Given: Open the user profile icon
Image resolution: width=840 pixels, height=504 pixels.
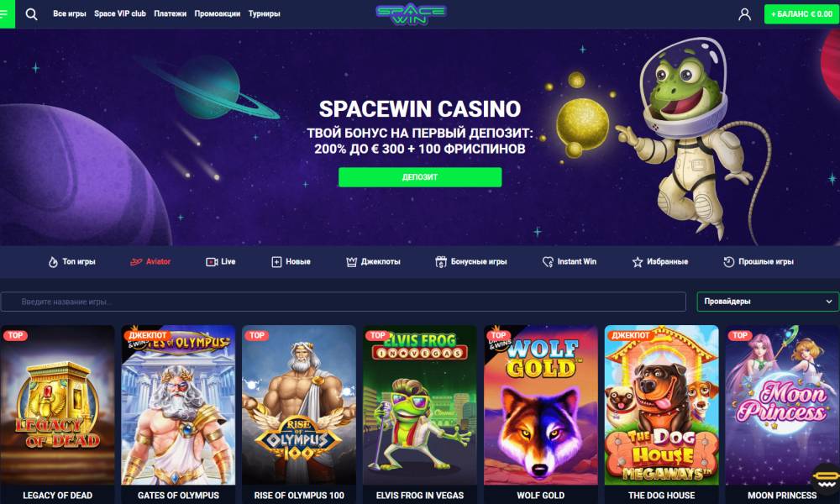Looking at the screenshot, I should 744,14.
